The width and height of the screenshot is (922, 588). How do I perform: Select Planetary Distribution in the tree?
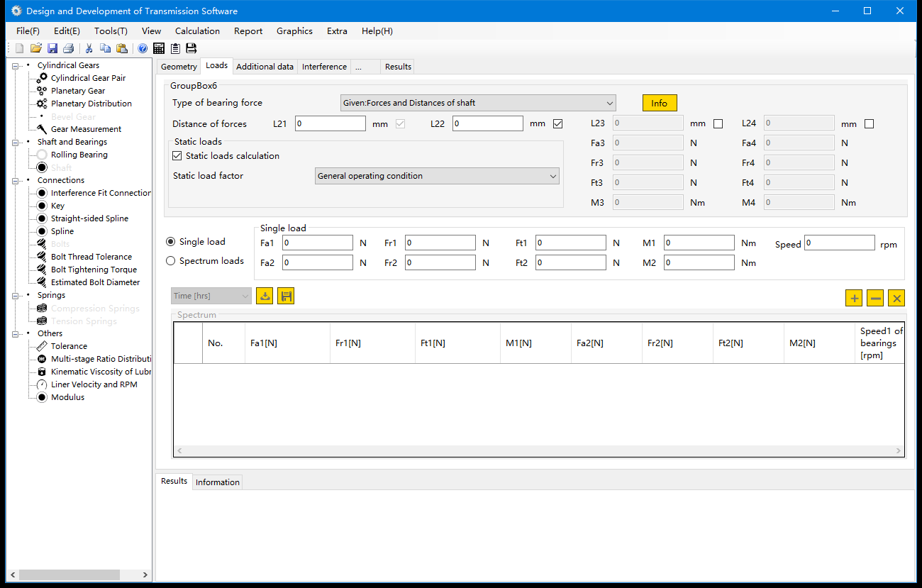[91, 104]
